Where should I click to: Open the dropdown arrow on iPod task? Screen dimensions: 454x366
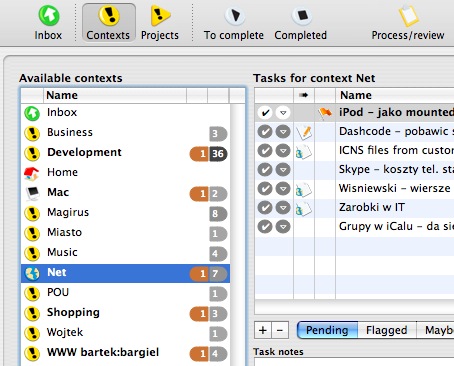pos(283,113)
